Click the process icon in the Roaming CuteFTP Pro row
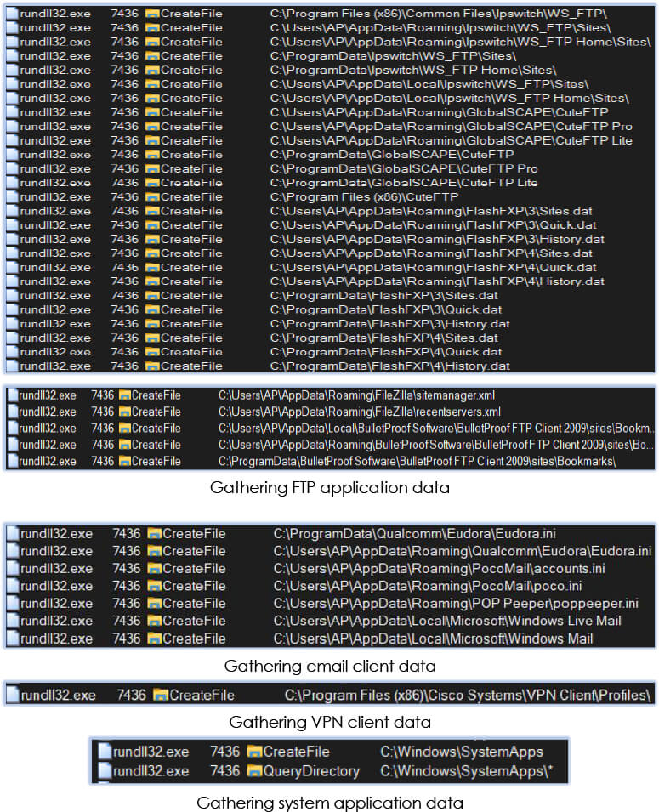659x812 pixels. (12, 127)
